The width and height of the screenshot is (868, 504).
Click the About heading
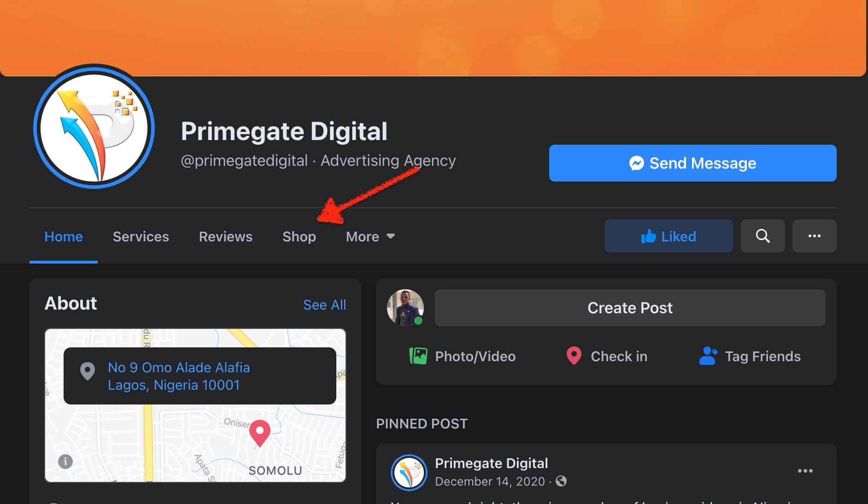pos(70,303)
